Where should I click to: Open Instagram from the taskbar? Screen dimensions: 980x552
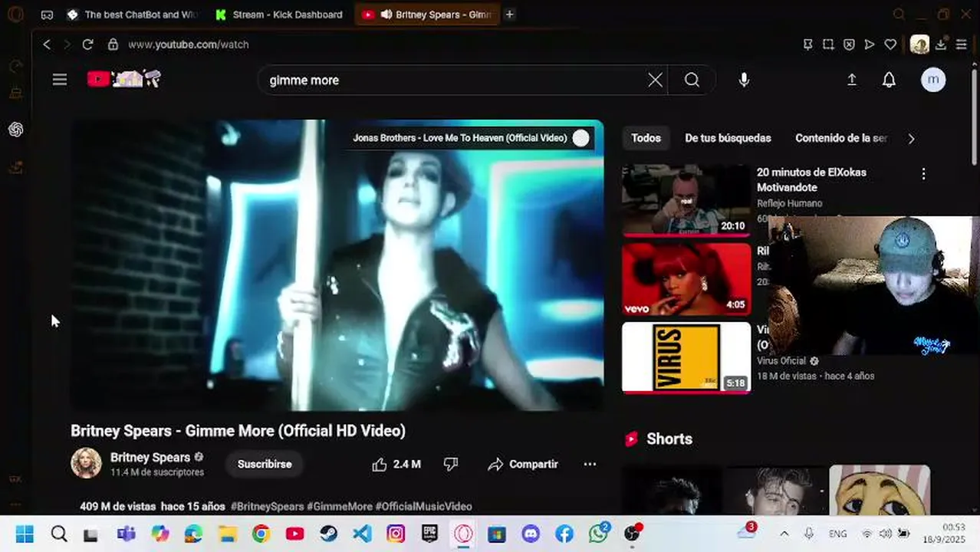click(x=396, y=534)
